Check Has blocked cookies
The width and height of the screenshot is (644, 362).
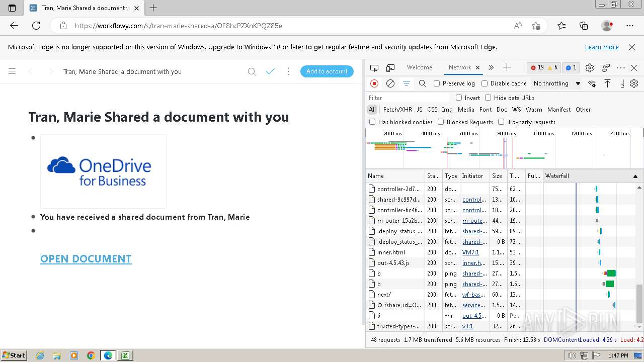[x=372, y=122]
